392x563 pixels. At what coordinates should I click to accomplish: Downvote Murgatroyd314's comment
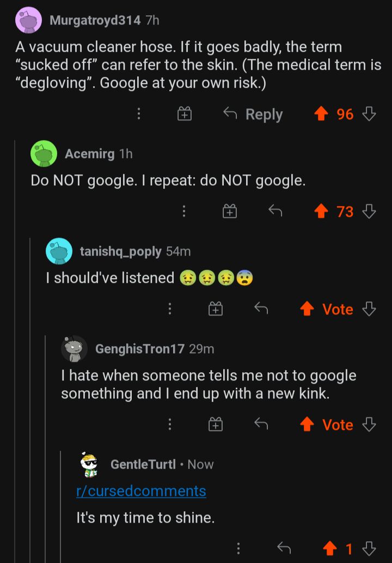370,114
